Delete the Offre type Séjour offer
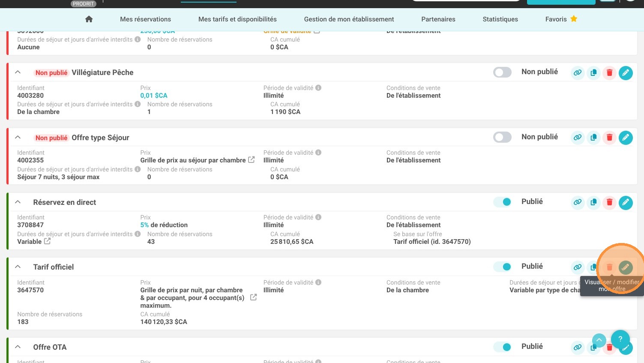 609,138
